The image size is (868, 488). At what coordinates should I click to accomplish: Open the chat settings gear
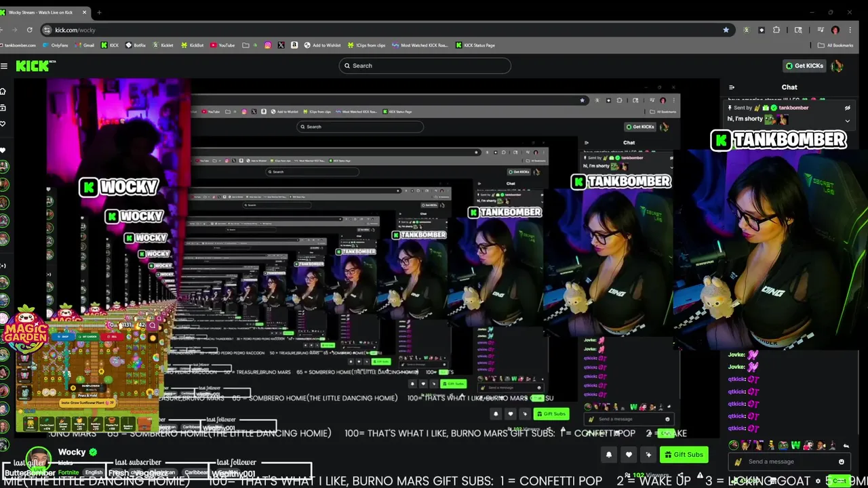819,481
